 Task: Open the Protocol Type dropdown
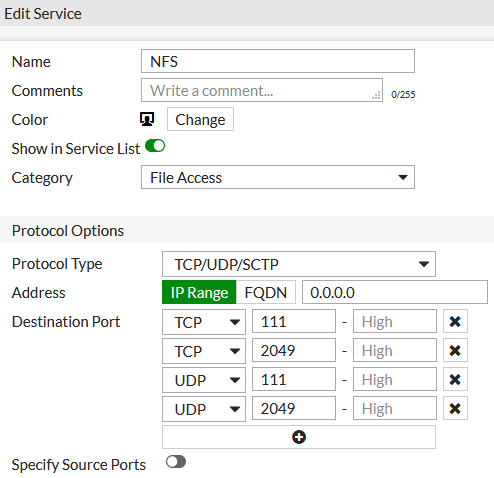click(x=299, y=264)
